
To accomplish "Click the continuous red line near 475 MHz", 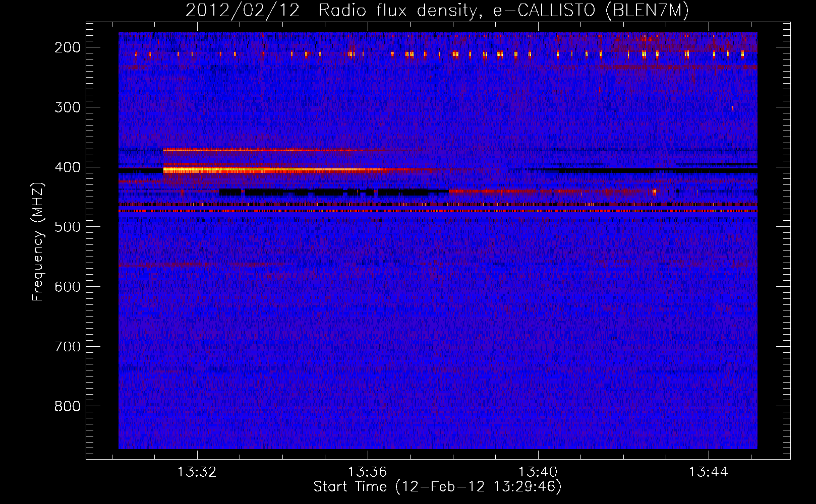I will 438,211.
